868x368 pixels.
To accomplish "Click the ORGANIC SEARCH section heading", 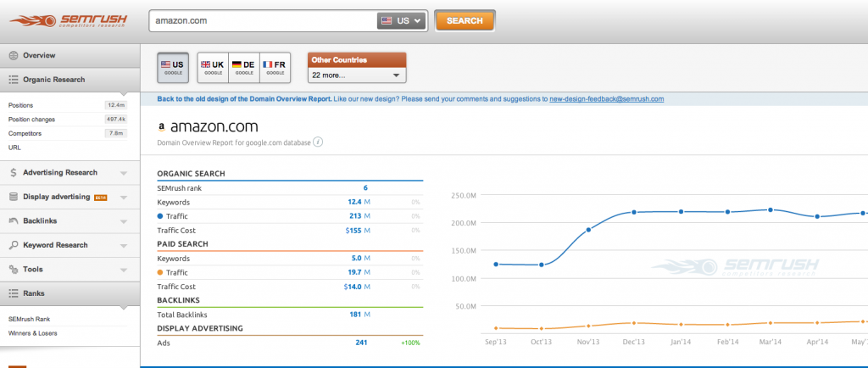I will click(191, 174).
